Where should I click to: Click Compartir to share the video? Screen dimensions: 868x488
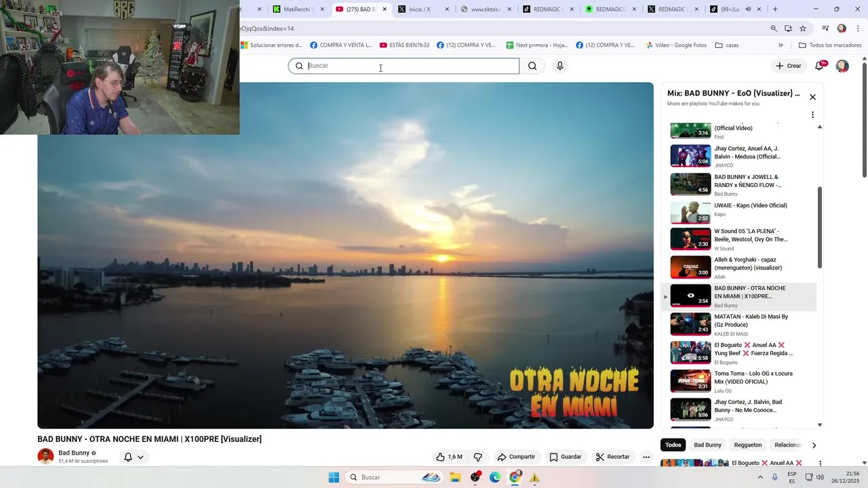[516, 457]
